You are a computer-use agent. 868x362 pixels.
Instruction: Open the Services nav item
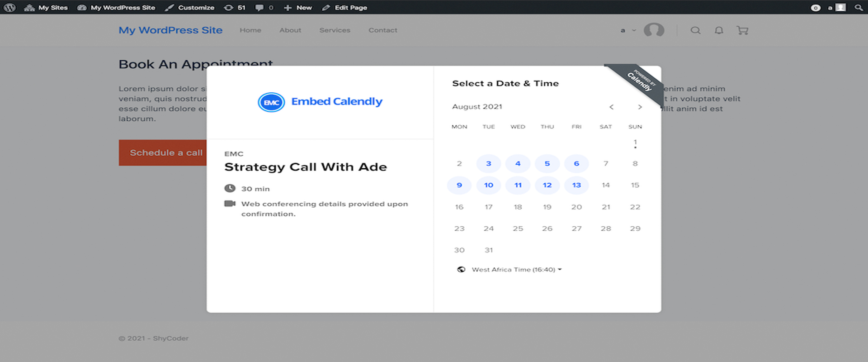pyautogui.click(x=335, y=30)
